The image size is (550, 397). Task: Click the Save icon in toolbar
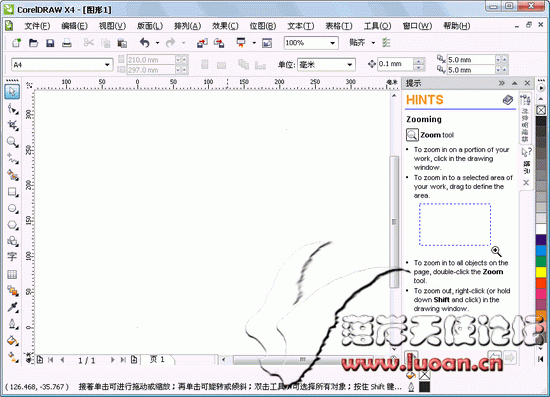point(50,43)
